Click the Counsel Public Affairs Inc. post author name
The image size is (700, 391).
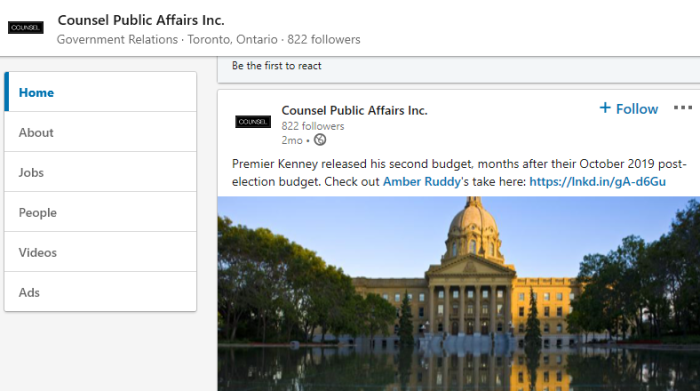(x=354, y=110)
